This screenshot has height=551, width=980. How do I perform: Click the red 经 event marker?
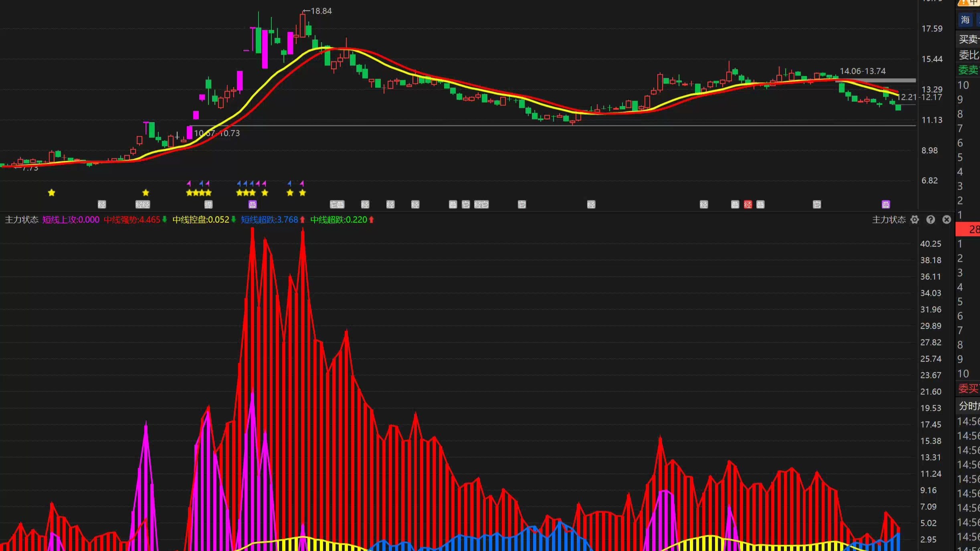pyautogui.click(x=748, y=205)
